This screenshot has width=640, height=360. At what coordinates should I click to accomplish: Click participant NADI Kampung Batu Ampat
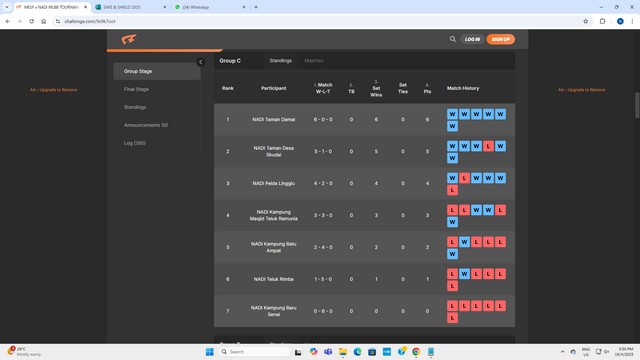pos(273,247)
